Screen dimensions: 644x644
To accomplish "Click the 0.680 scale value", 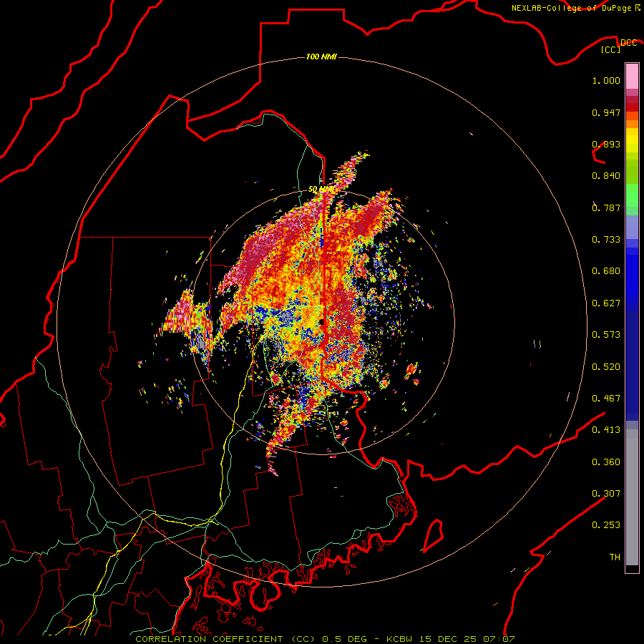I will pos(606,271).
